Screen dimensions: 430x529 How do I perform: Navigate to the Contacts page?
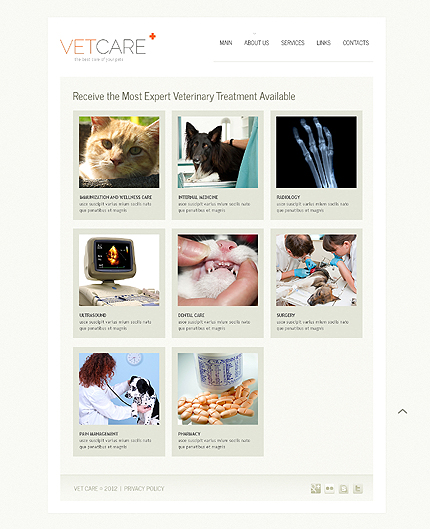[356, 43]
